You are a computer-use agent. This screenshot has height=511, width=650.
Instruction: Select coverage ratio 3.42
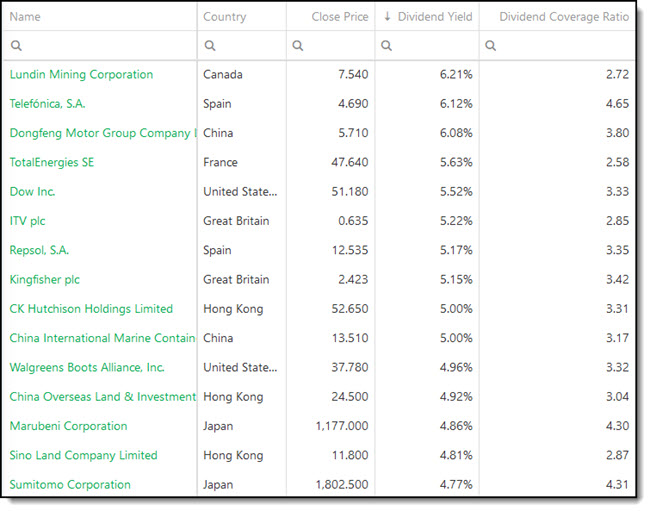pyautogui.click(x=617, y=280)
